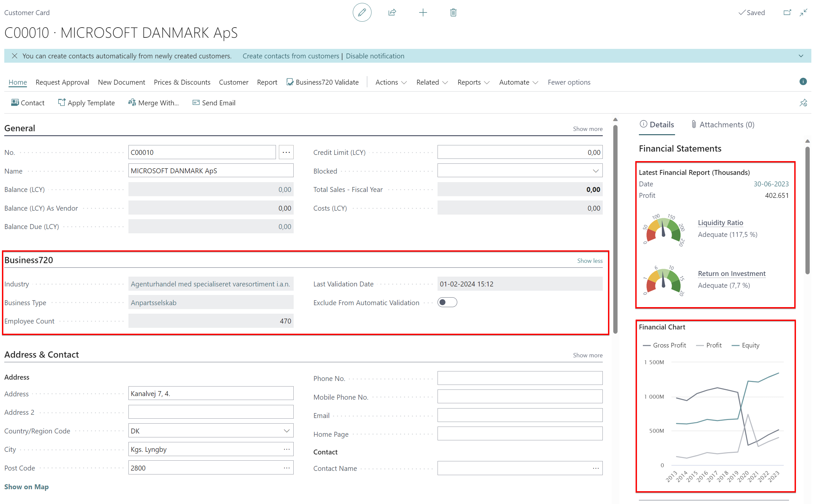Click the delete trash icon
Image resolution: width=813 pixels, height=504 pixels.
click(453, 13)
